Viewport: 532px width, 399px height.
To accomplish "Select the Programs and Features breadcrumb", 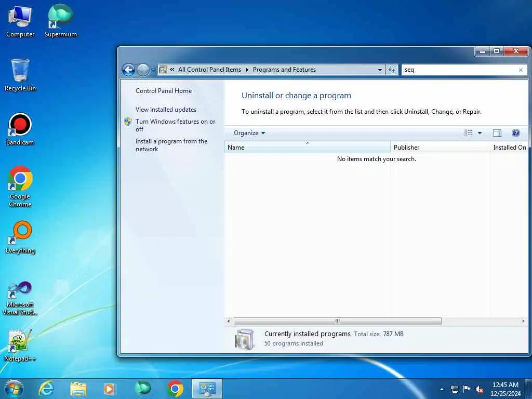I will pos(284,70).
